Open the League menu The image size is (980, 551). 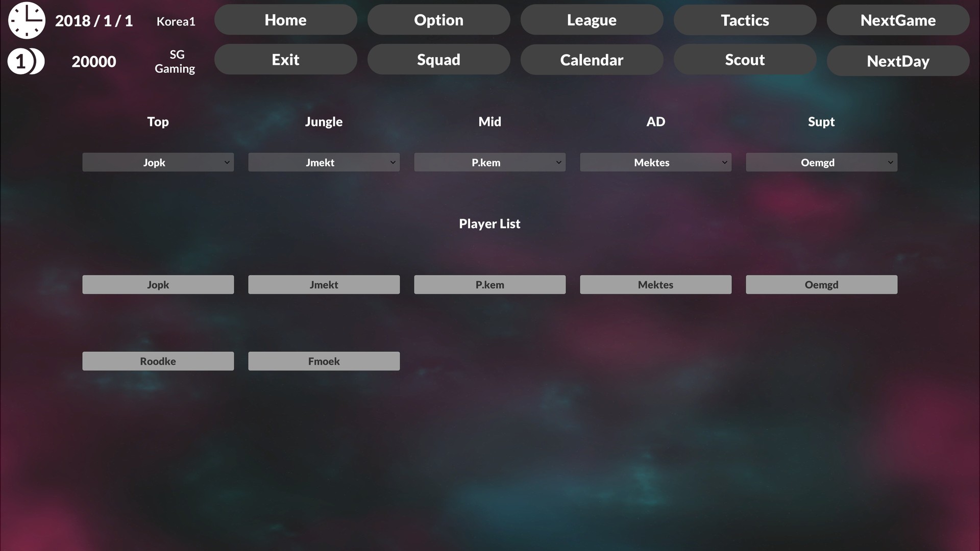592,19
